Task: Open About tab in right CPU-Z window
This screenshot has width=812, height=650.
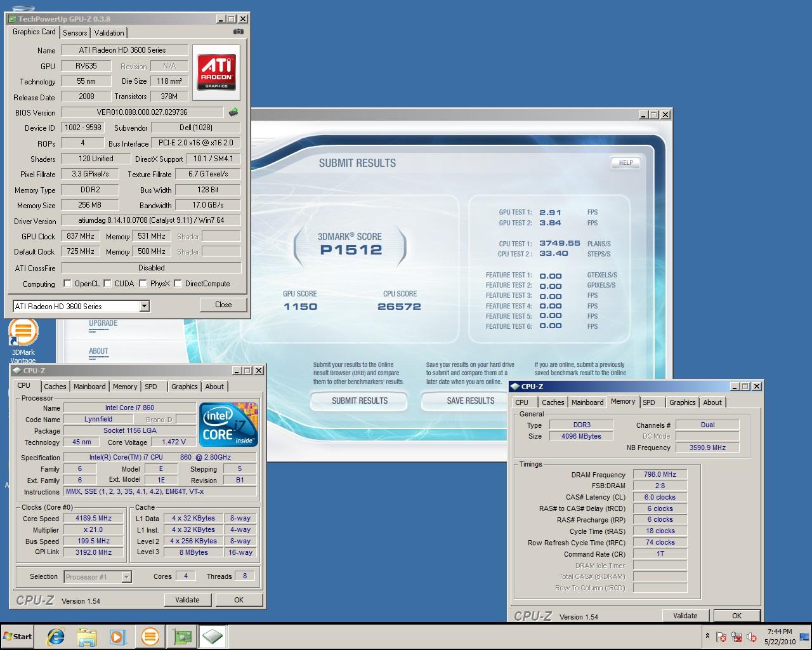Action: click(x=712, y=402)
